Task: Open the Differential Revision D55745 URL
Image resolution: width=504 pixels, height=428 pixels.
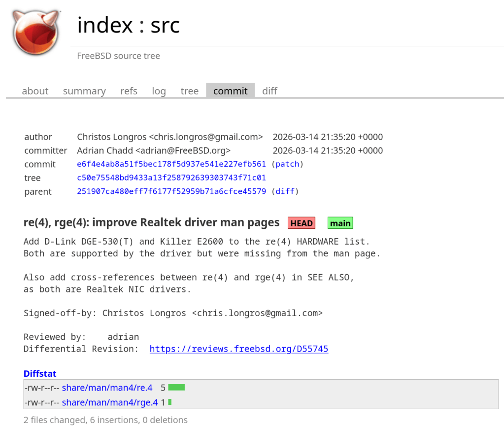Action: coord(238,349)
